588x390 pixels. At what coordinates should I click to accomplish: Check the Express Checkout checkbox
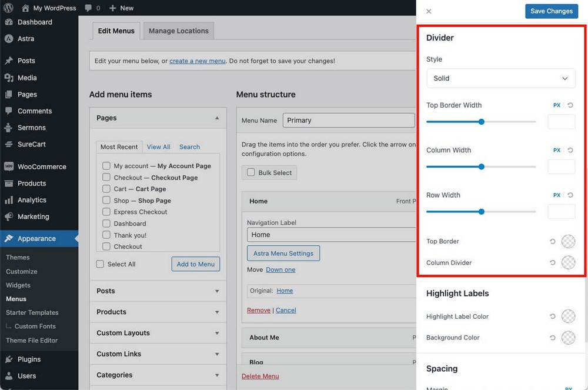(x=106, y=212)
